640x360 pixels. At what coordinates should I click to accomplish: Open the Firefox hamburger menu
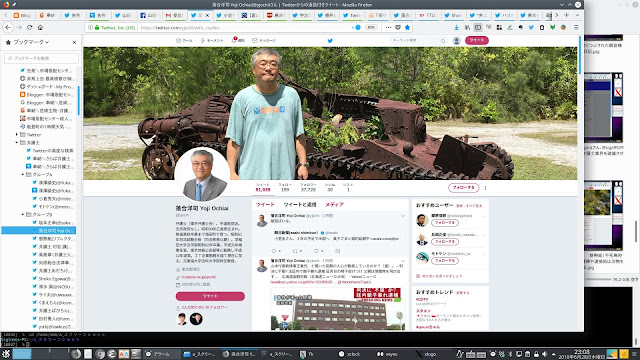pos(576,27)
